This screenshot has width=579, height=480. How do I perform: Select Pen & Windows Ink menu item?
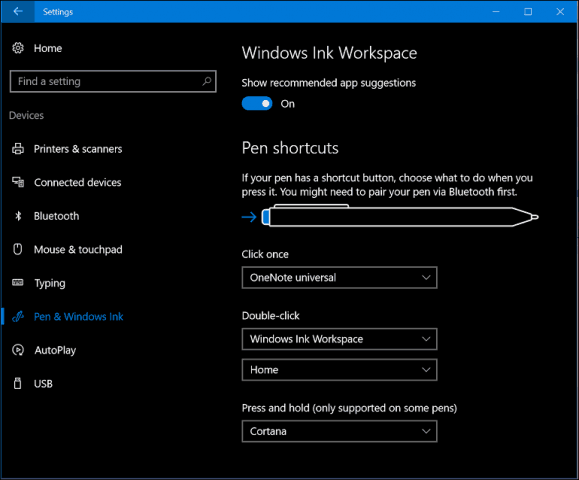79,316
